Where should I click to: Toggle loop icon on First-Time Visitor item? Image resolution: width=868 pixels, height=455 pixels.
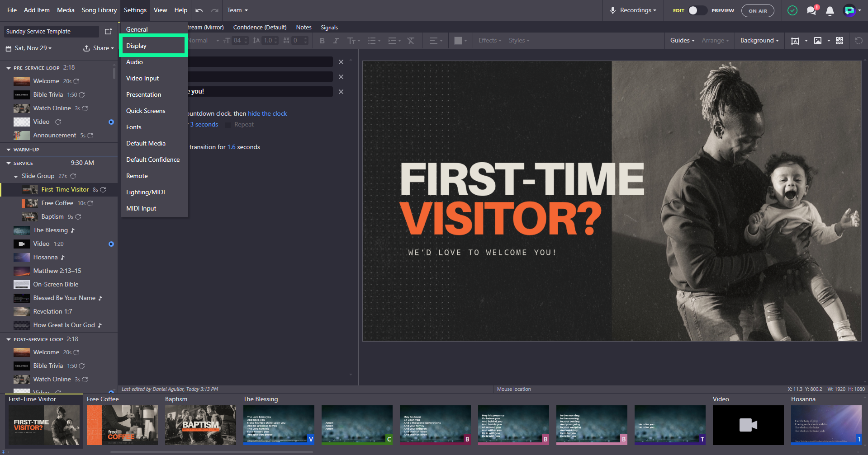(103, 190)
